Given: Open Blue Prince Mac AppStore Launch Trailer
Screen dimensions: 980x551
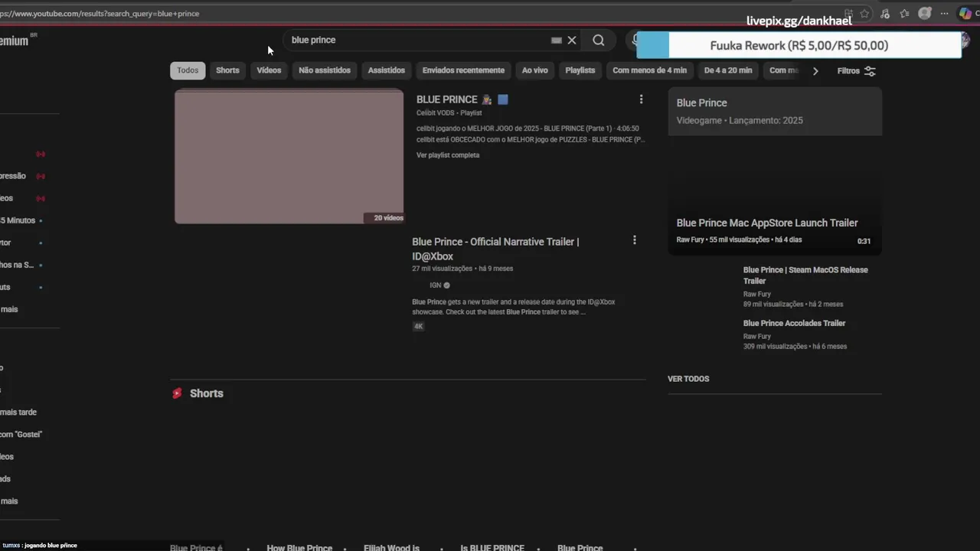Looking at the screenshot, I should [767, 223].
